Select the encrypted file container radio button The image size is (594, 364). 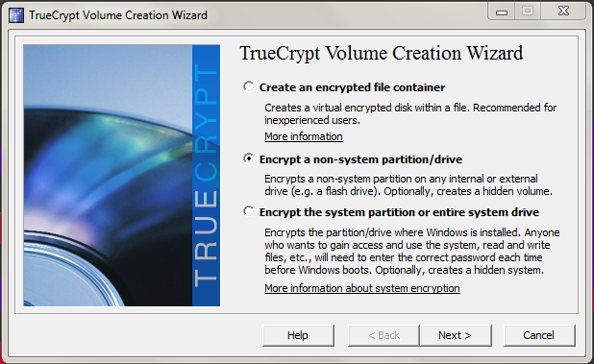click(x=249, y=86)
